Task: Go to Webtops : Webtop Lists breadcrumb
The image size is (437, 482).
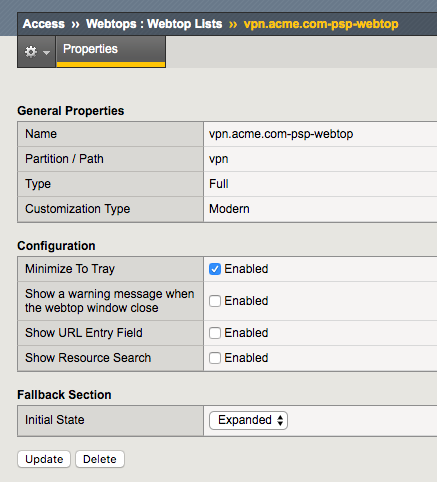Action: click(x=154, y=24)
